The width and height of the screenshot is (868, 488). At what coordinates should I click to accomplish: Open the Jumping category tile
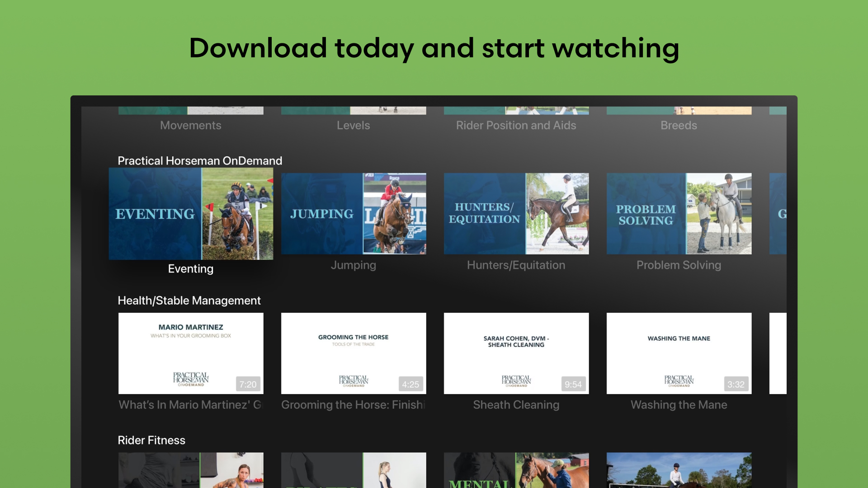[x=354, y=214]
